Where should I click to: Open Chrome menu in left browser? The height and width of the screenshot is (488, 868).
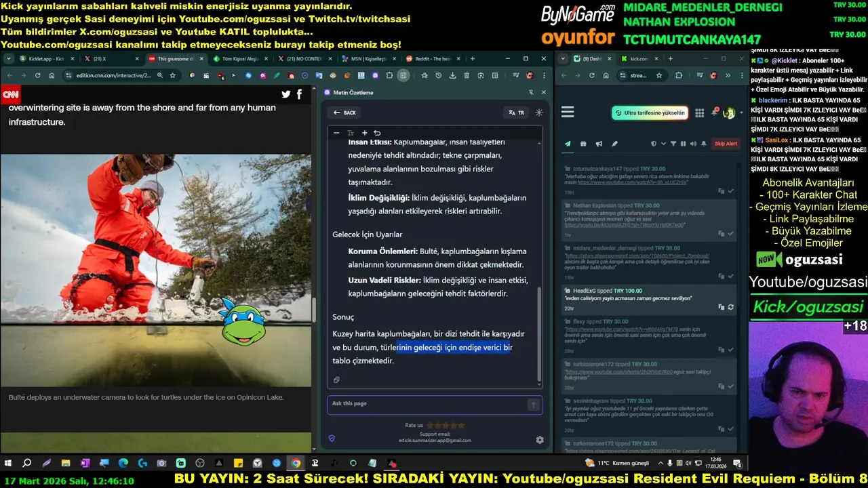tap(544, 75)
